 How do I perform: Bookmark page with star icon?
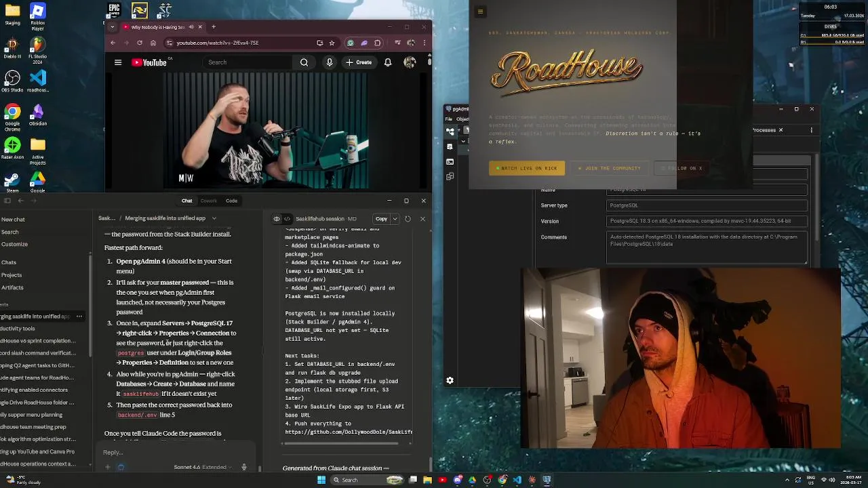click(332, 43)
